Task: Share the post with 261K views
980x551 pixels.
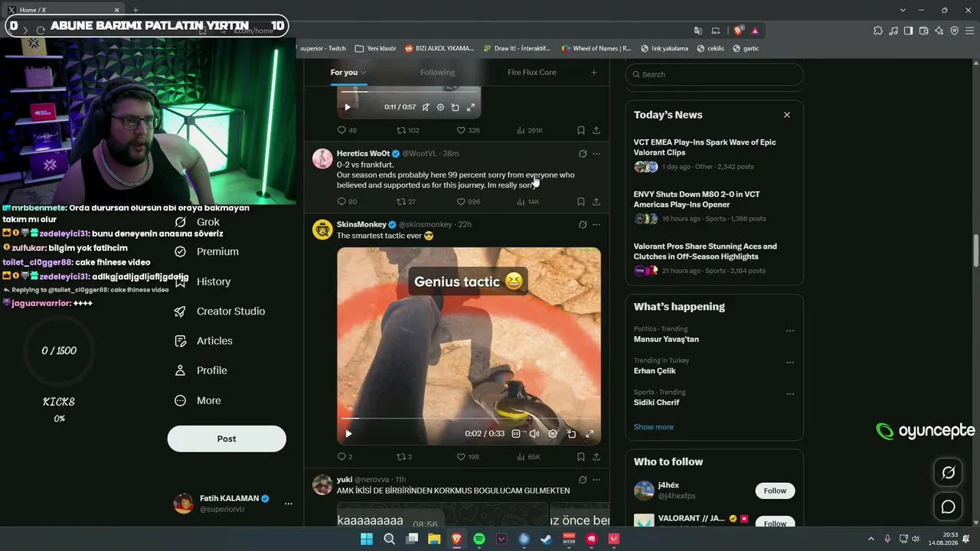Action: [596, 130]
